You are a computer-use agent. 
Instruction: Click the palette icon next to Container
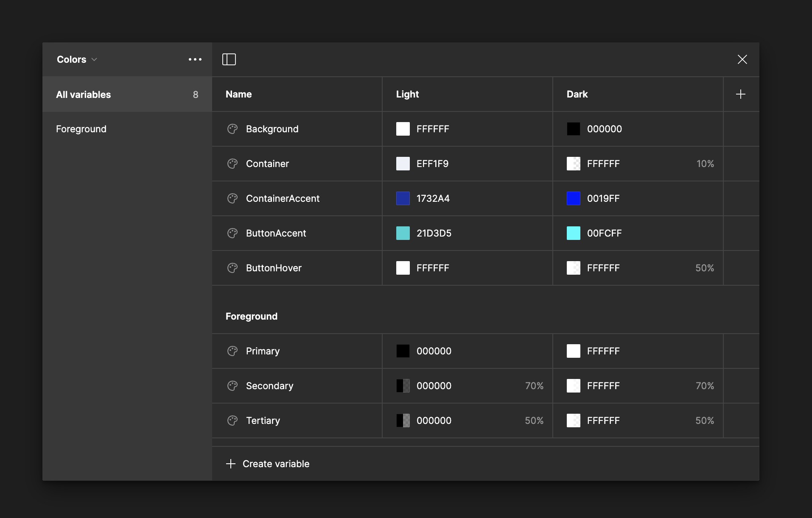pyautogui.click(x=233, y=164)
